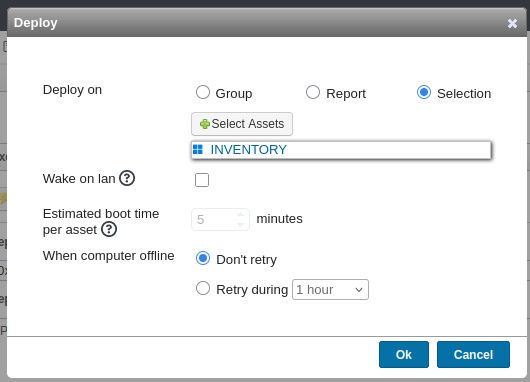The height and width of the screenshot is (382, 530).
Task: Confirm deployment with the Ok button
Action: [404, 355]
